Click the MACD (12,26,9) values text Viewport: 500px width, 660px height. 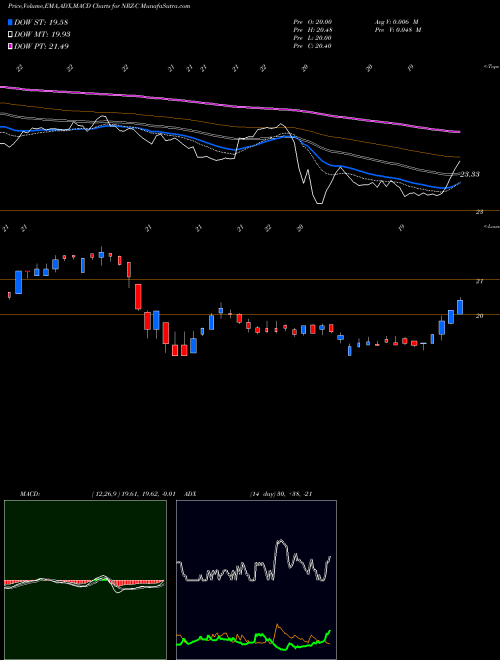(133, 494)
